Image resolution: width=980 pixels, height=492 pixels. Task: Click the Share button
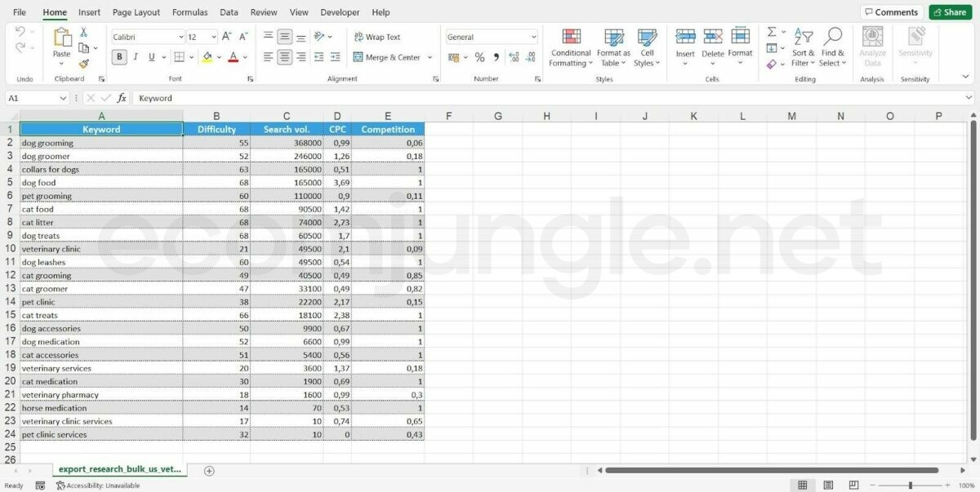(948, 12)
